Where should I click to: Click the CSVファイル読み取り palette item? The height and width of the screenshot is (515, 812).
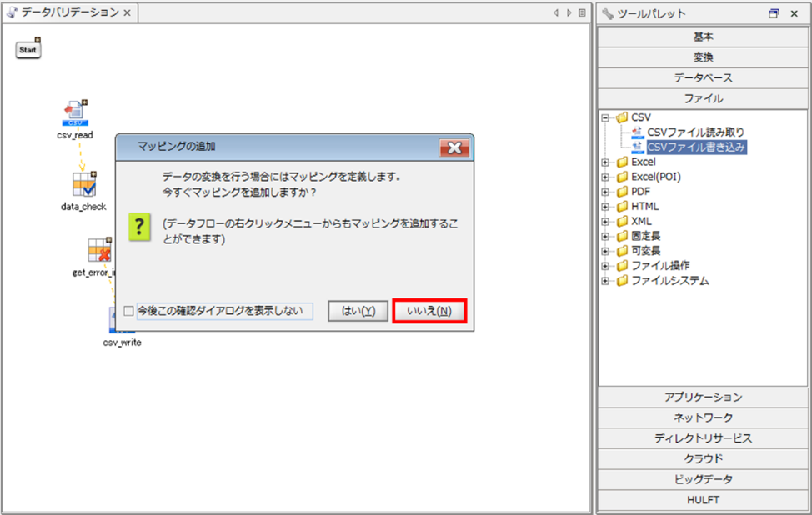pos(695,132)
